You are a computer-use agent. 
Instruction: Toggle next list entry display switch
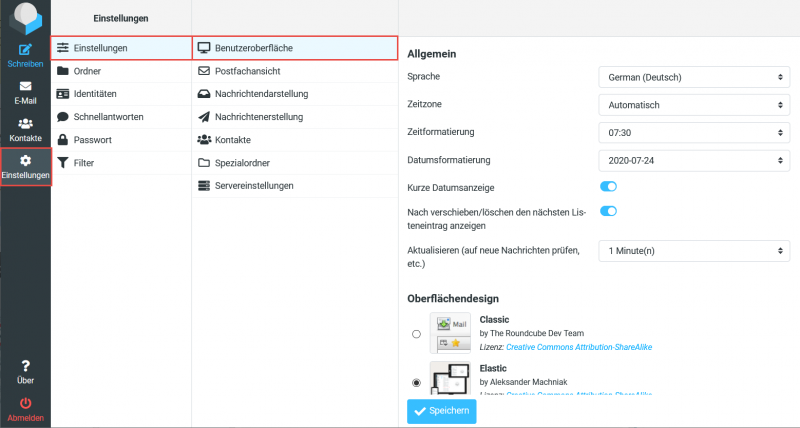point(608,211)
